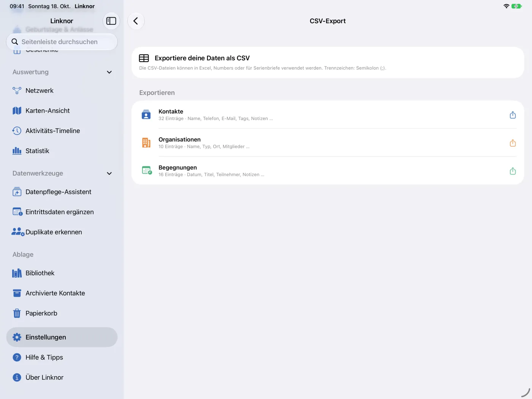Open Karten-Ansicht in the sidebar
The width and height of the screenshot is (532, 399).
tap(62, 111)
